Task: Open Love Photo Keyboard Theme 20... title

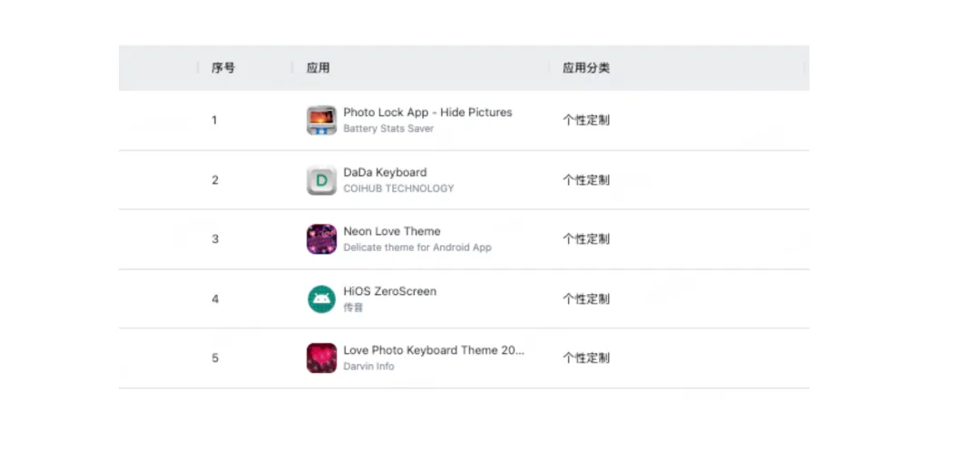Action: click(x=434, y=350)
